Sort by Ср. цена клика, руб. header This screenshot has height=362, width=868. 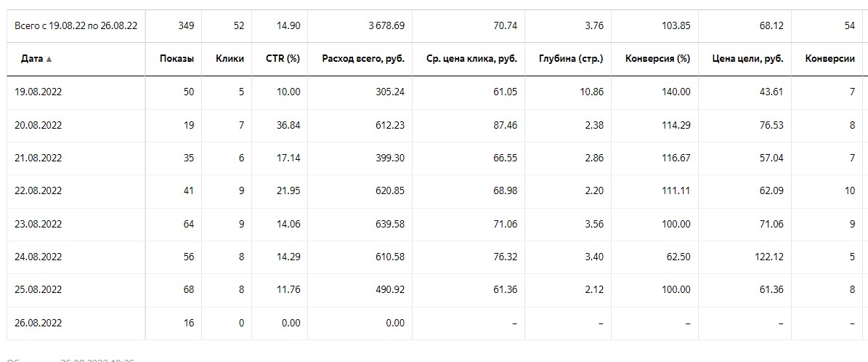[x=471, y=59]
